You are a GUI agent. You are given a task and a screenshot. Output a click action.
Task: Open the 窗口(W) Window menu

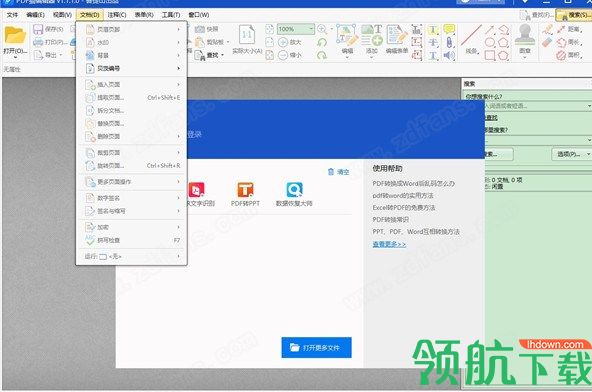[x=199, y=15]
